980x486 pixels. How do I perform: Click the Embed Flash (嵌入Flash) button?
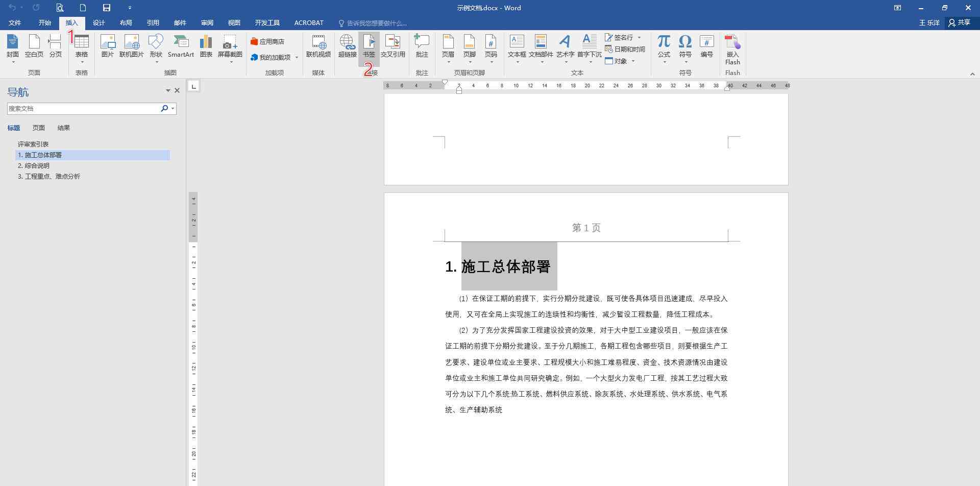pyautogui.click(x=732, y=50)
